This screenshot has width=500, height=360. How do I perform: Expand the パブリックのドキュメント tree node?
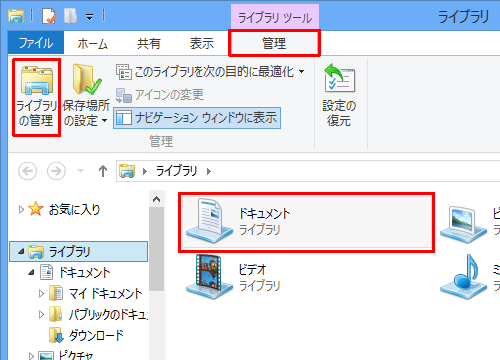(x=41, y=314)
